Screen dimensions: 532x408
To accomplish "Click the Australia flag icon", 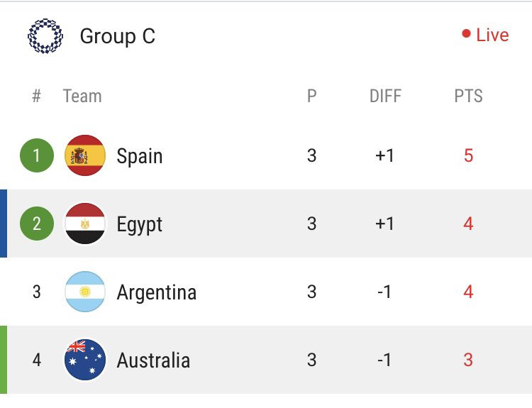I will [x=85, y=360].
